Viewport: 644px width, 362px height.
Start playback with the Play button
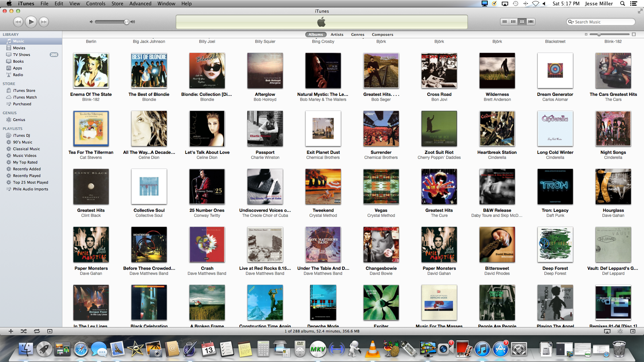point(31,22)
